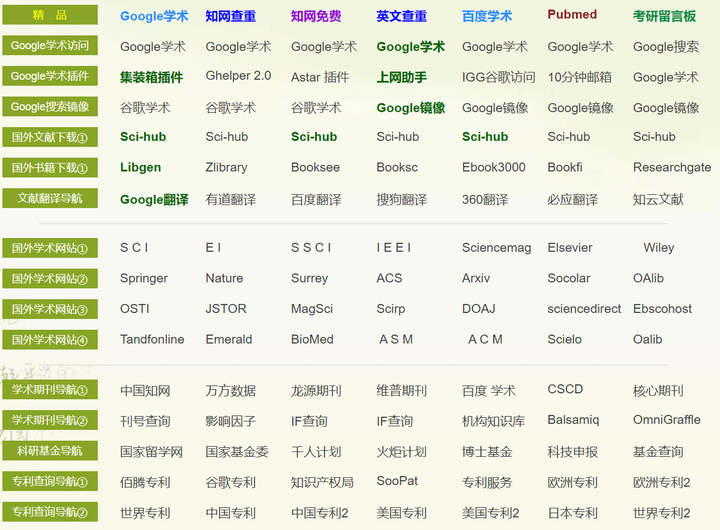The image size is (720, 530).
Task: Visit the 10分钟邮箱 link
Action: 579,77
